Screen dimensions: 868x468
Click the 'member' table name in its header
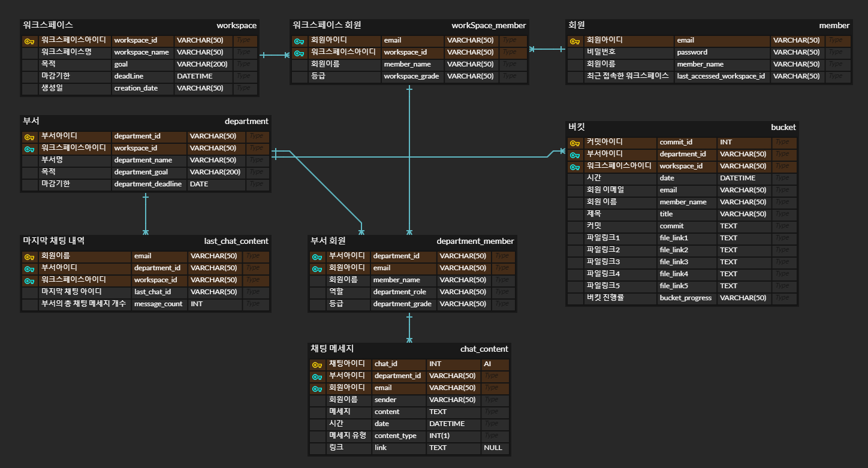click(834, 25)
